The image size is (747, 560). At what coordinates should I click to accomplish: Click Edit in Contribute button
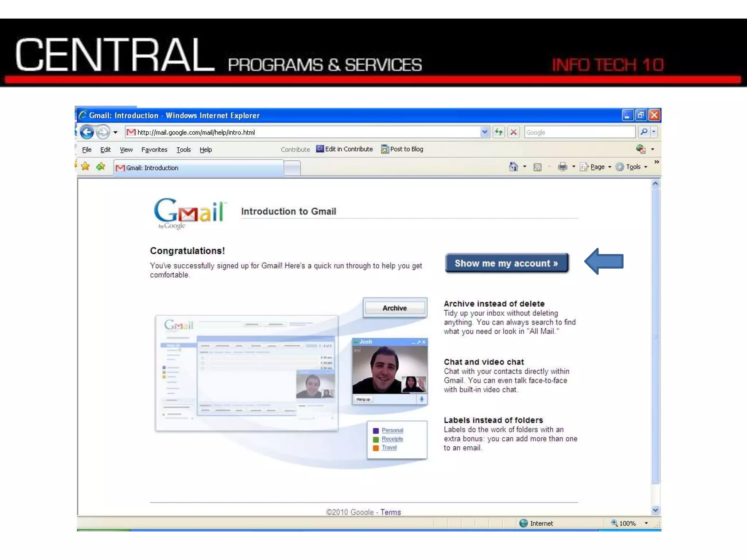coord(345,149)
